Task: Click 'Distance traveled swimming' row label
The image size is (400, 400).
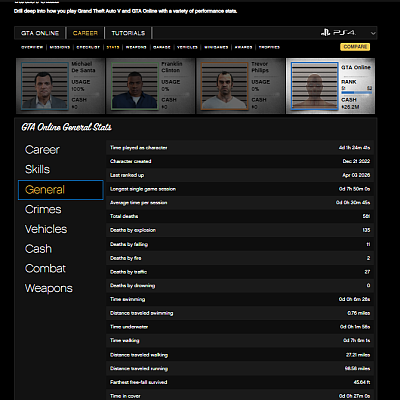Action: [142, 313]
